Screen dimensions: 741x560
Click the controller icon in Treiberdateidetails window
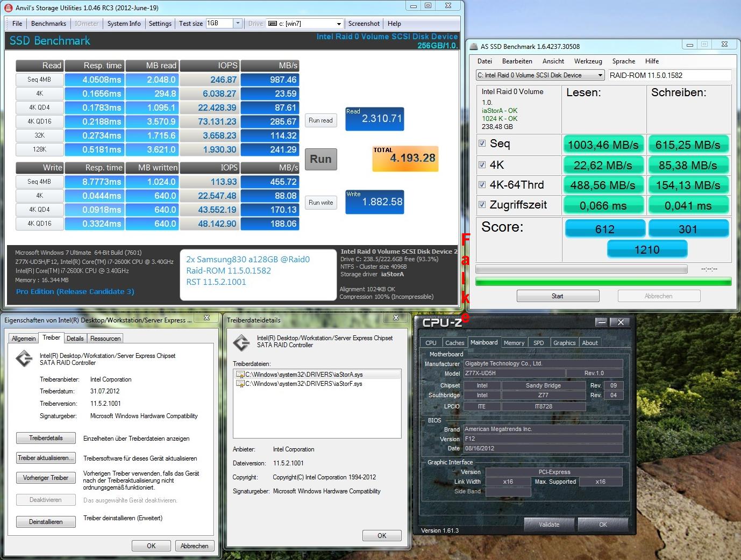pos(241,342)
